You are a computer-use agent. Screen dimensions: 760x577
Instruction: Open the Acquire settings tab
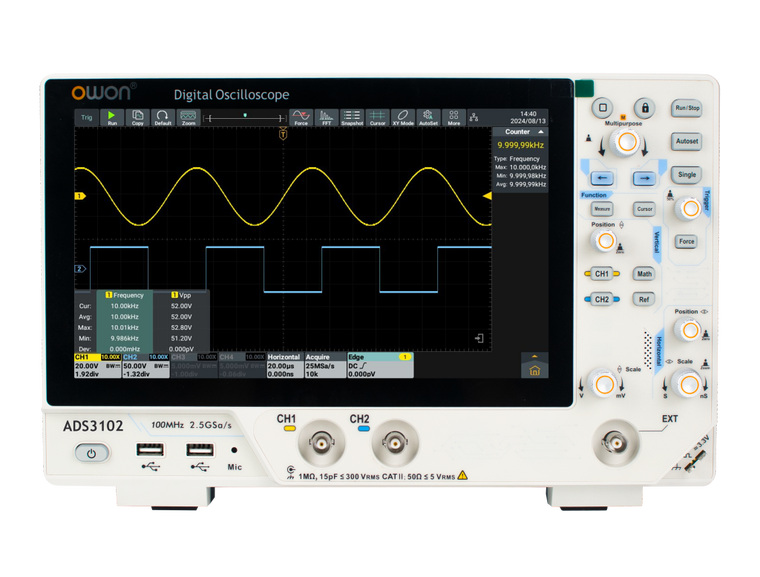point(325,366)
